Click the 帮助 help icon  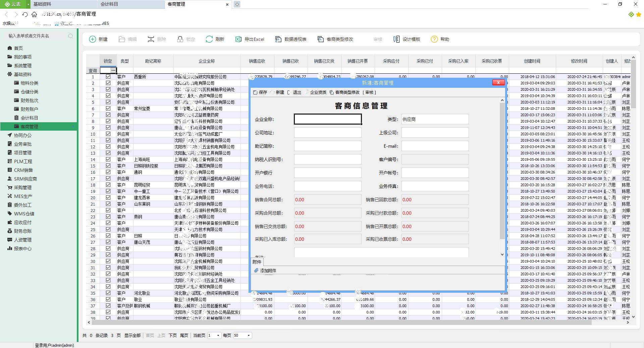[x=434, y=39]
